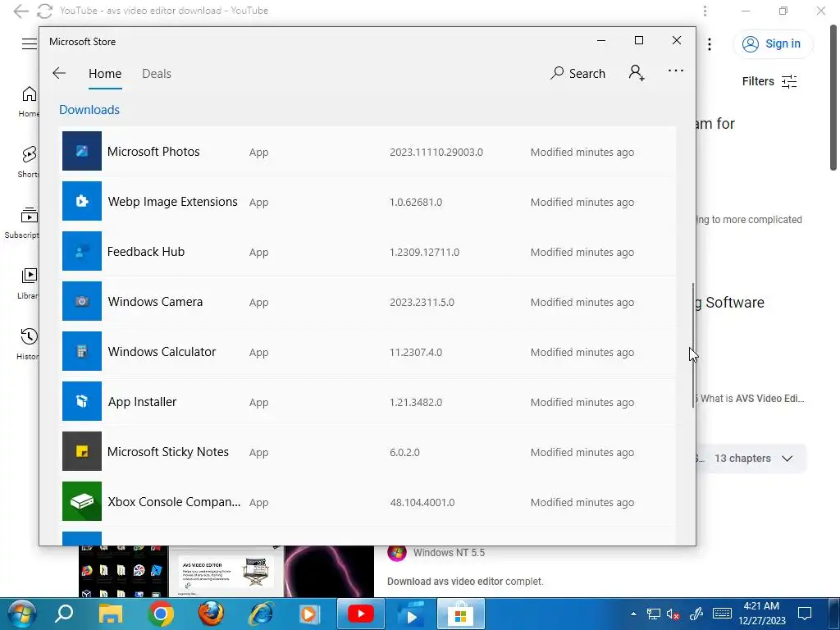Image resolution: width=840 pixels, height=630 pixels.
Task: Open YouTube Home in sidebar
Action: 29,102
